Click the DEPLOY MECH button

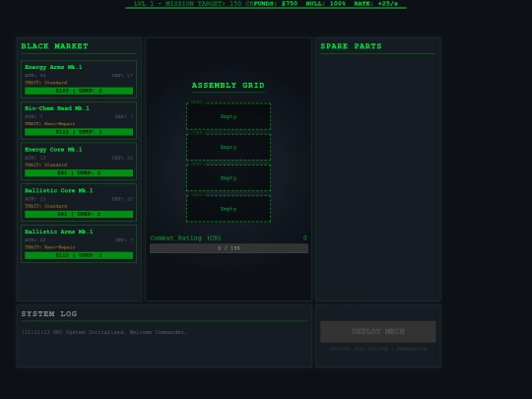coord(378,331)
